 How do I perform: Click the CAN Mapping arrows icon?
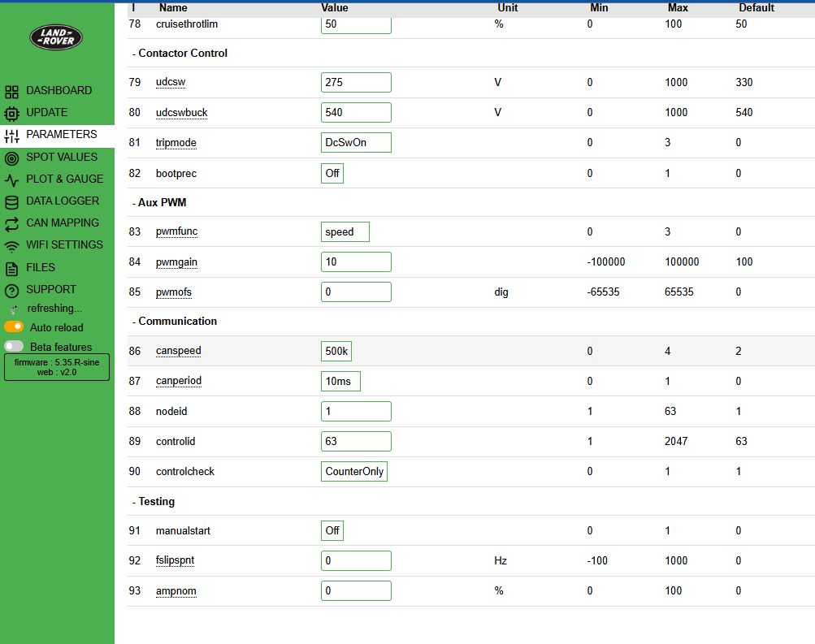pyautogui.click(x=11, y=223)
